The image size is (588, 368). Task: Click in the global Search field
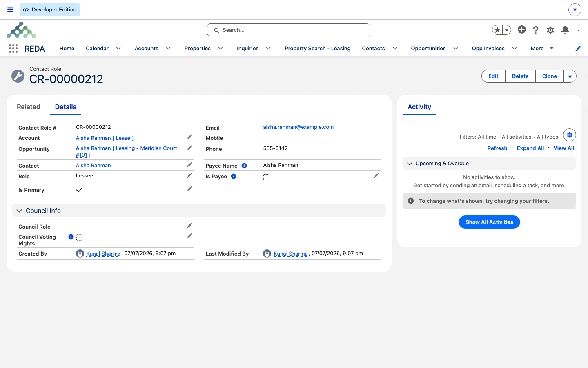[x=289, y=30]
